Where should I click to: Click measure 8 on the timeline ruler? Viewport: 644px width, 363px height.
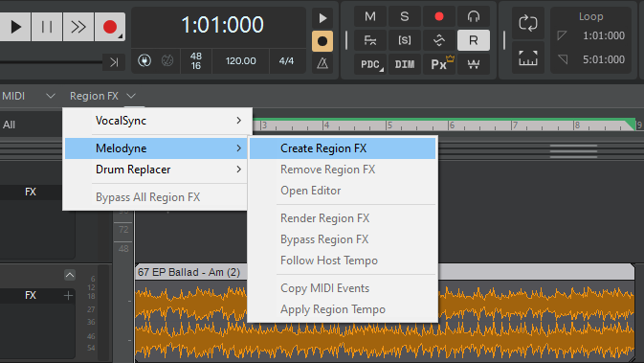click(x=577, y=125)
